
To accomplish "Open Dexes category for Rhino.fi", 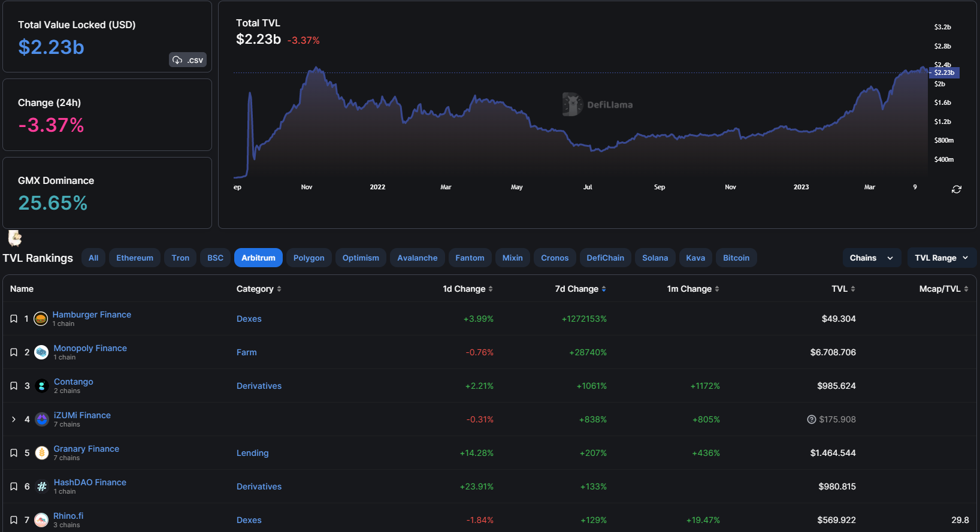I will pos(249,520).
